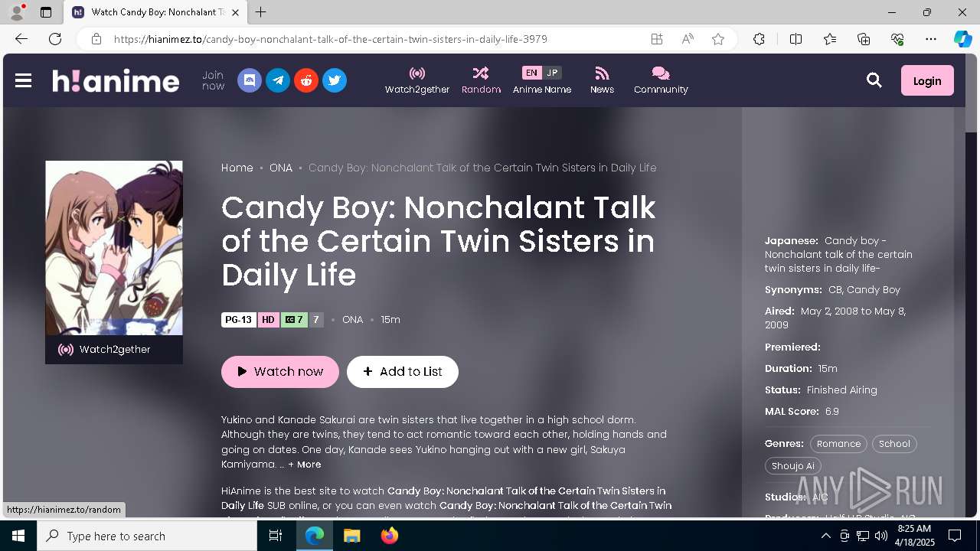Refresh the page
Image resolution: width=980 pixels, height=551 pixels.
pos(55,39)
